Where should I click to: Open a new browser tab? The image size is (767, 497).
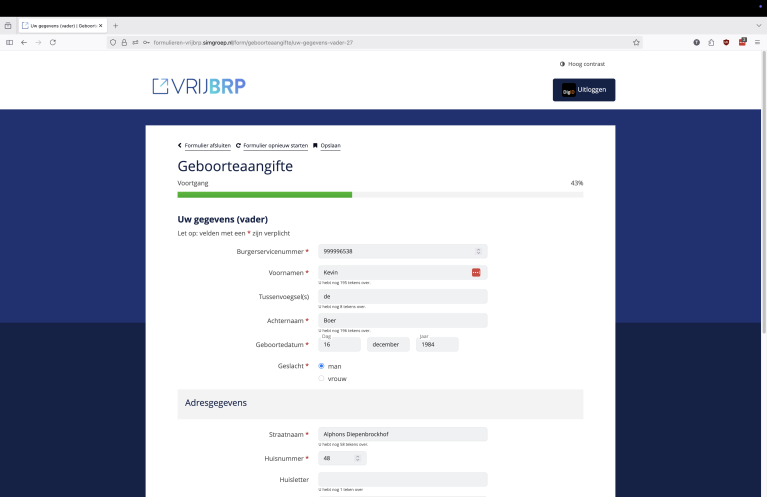click(x=115, y=25)
